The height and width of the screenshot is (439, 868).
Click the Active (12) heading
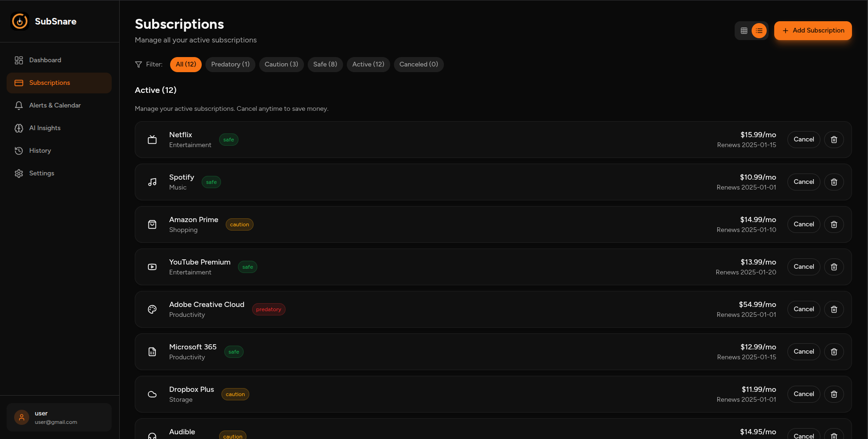156,90
